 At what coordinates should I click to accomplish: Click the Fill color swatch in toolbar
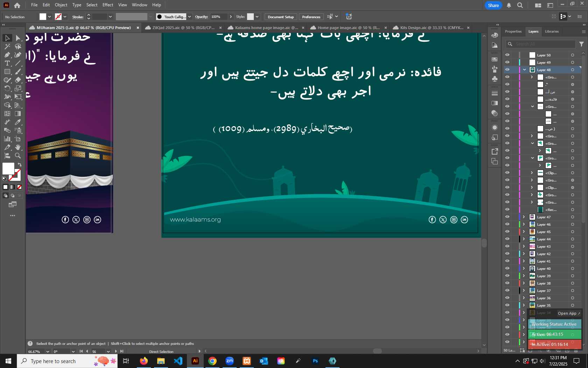pyautogui.click(x=8, y=169)
